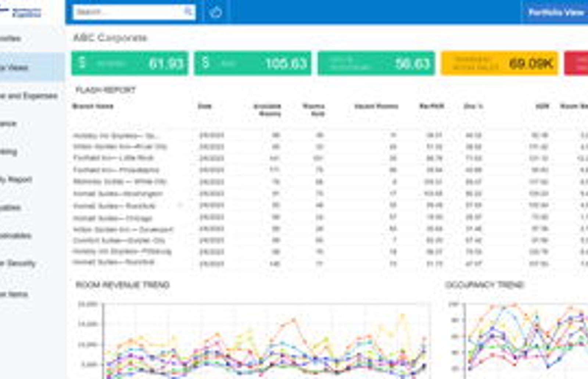Click the ROOM REVENUE TREND chart title

122,285
